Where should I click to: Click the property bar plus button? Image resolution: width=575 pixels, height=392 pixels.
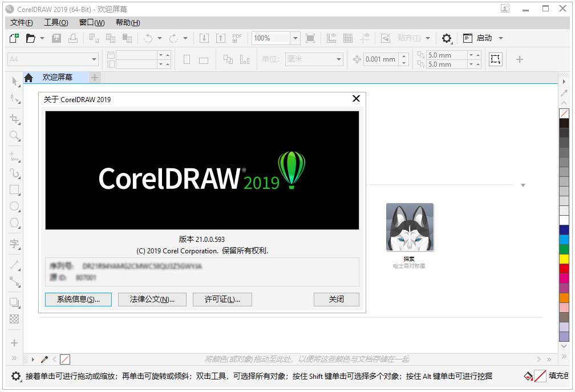[x=519, y=59]
